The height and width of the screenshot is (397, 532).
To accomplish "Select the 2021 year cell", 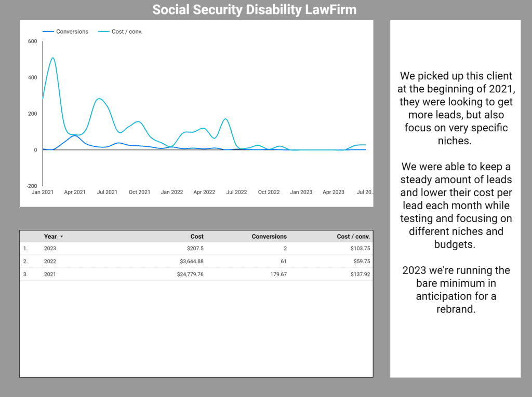I will pos(50,275).
